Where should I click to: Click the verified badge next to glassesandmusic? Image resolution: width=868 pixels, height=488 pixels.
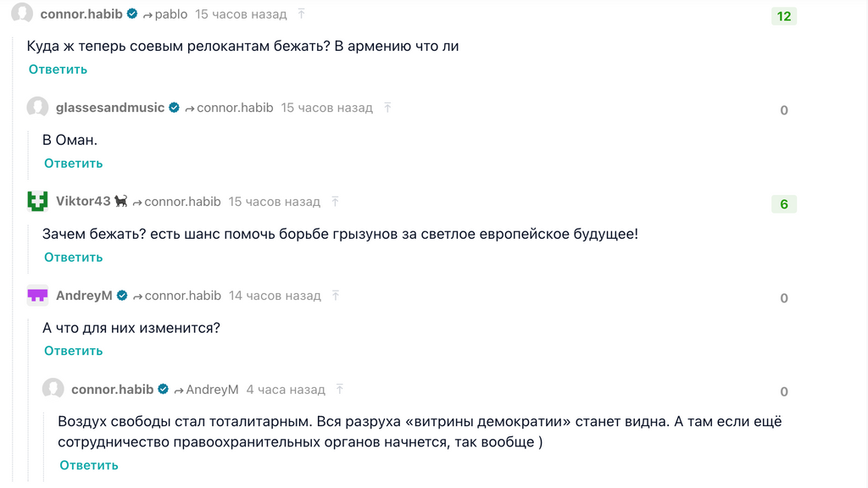[x=175, y=108]
